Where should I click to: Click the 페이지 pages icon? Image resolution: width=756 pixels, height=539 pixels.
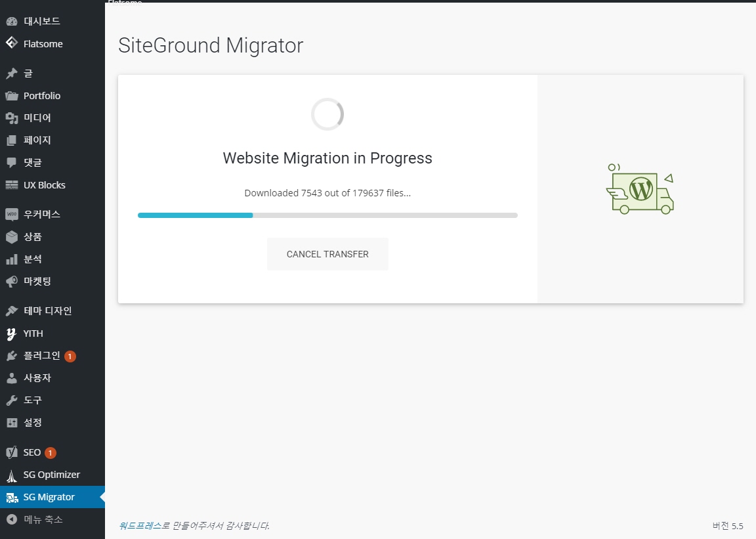pyautogui.click(x=12, y=140)
